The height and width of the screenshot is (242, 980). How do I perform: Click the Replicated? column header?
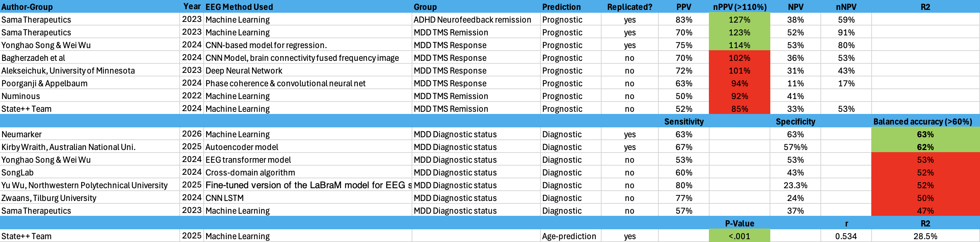[x=629, y=7]
